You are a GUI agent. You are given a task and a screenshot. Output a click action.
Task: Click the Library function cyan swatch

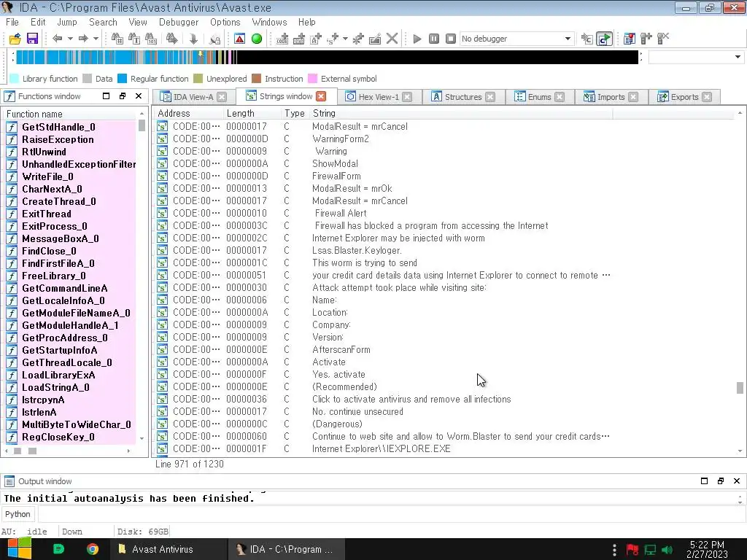click(15, 79)
